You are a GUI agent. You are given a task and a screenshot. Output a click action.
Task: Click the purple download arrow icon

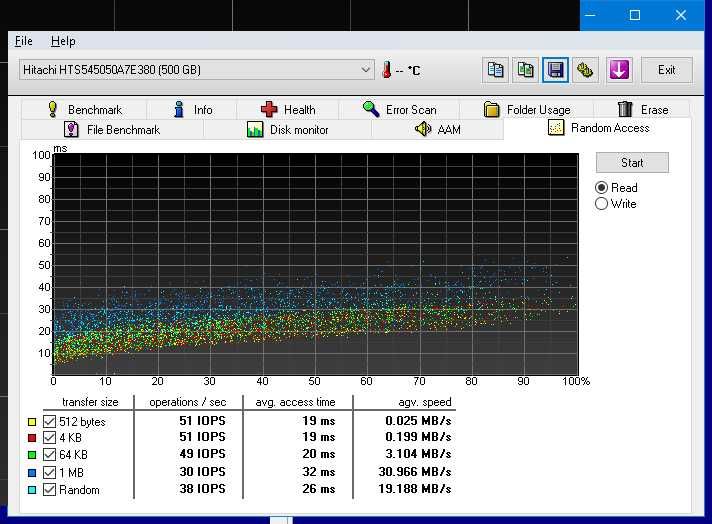[619, 70]
